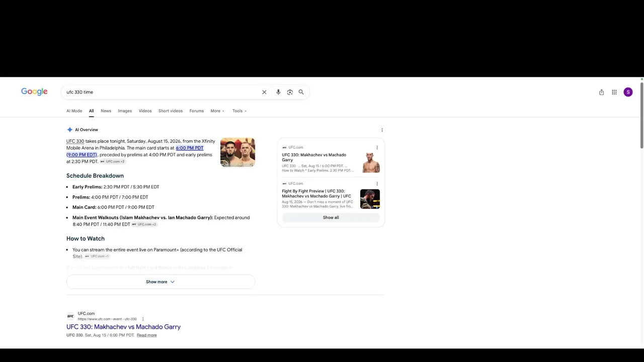Click the 'Main Event Walkouts' bullet text
The image size is (644, 362).
click(161, 221)
